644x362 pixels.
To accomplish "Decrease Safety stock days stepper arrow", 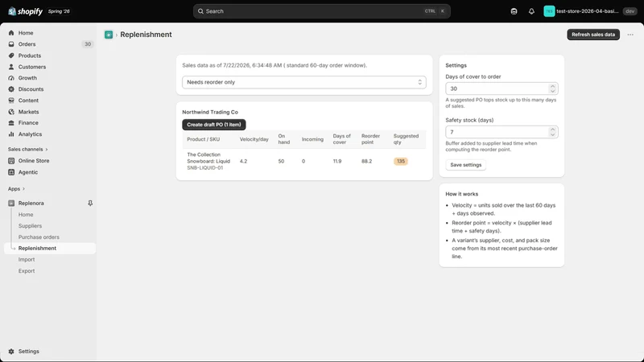I will [552, 134].
